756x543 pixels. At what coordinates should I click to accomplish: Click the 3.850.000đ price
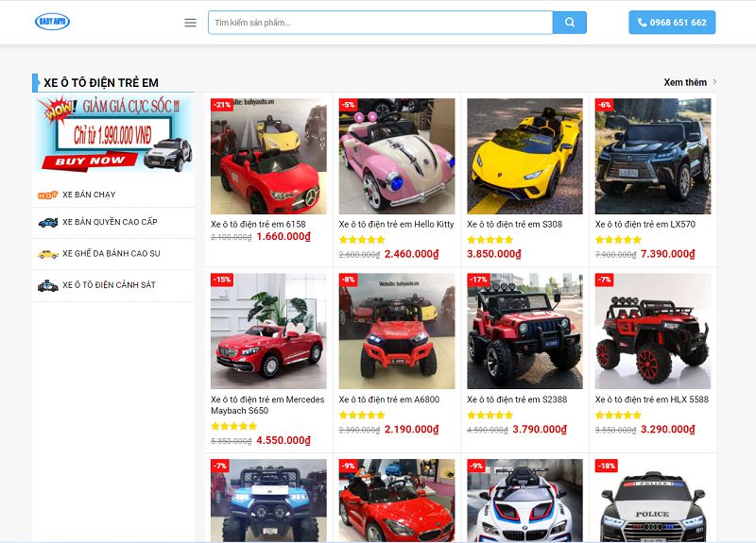[x=494, y=254]
